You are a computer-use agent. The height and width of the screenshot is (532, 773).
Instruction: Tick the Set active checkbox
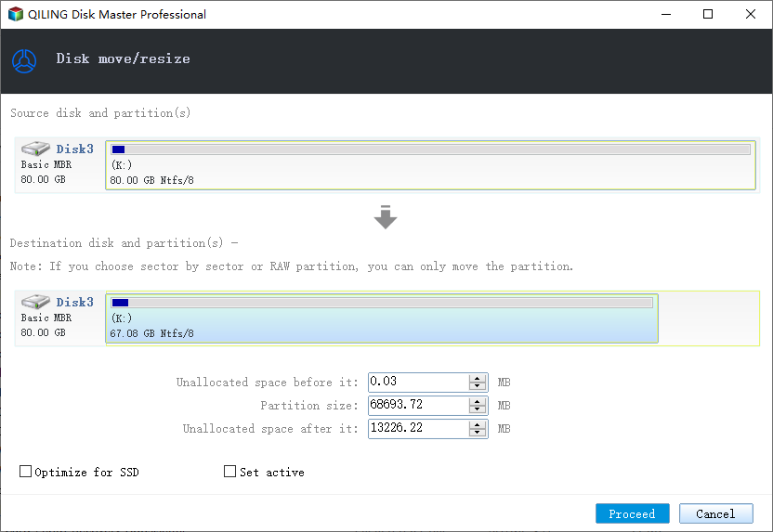[229, 472]
